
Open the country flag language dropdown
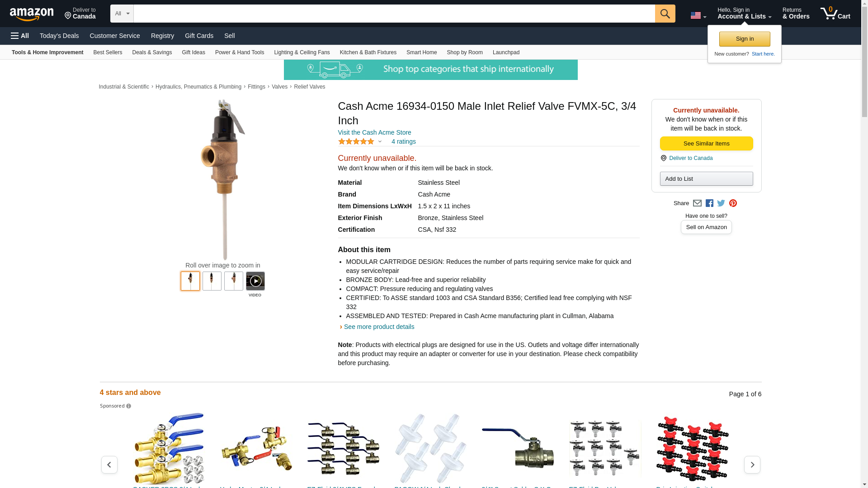click(698, 15)
